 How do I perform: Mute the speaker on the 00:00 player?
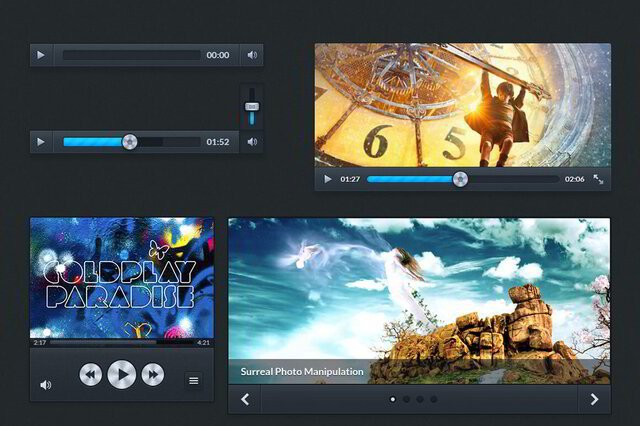[x=252, y=55]
